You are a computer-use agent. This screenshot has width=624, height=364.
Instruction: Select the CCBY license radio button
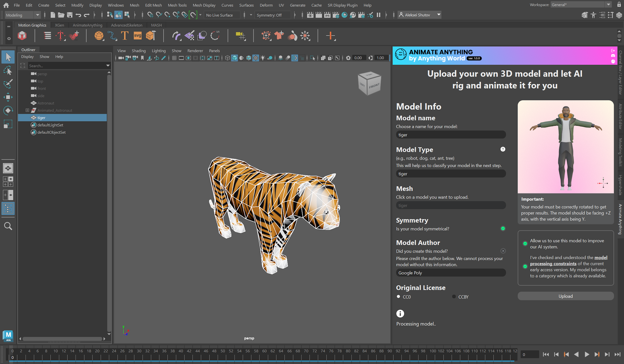tap(454, 297)
